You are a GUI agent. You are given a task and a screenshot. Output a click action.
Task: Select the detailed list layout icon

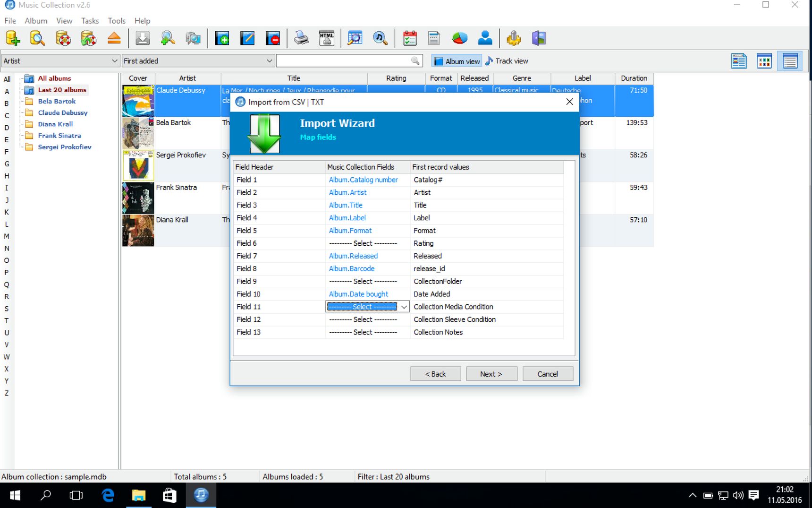[739, 61]
